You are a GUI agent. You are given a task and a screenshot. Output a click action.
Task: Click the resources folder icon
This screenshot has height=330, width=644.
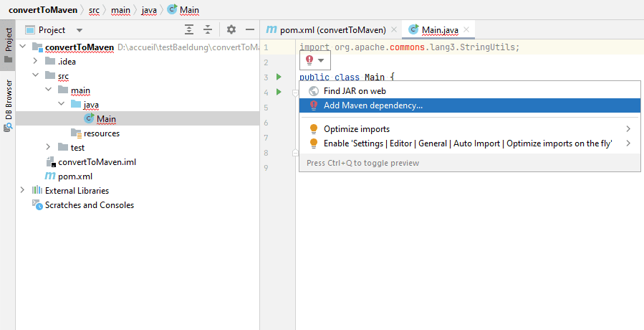[x=76, y=133]
